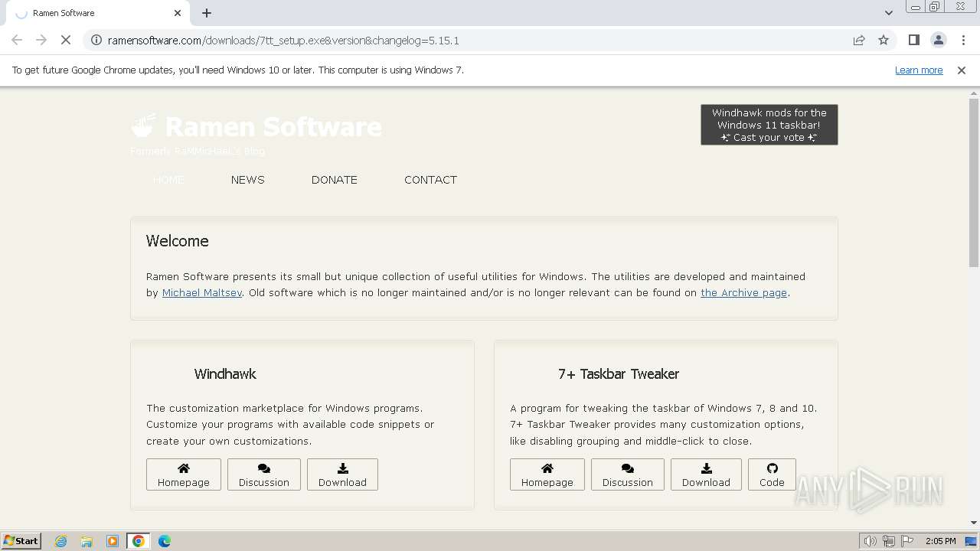The image size is (980, 551).
Task: Click the Welcome heading
Action: [x=178, y=241]
